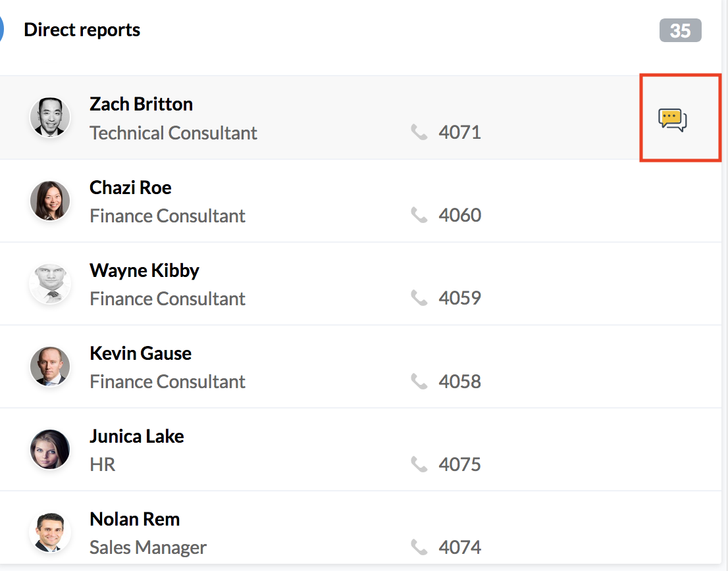
Task: Click the 35 direct reports count badge
Action: pyautogui.click(x=680, y=31)
